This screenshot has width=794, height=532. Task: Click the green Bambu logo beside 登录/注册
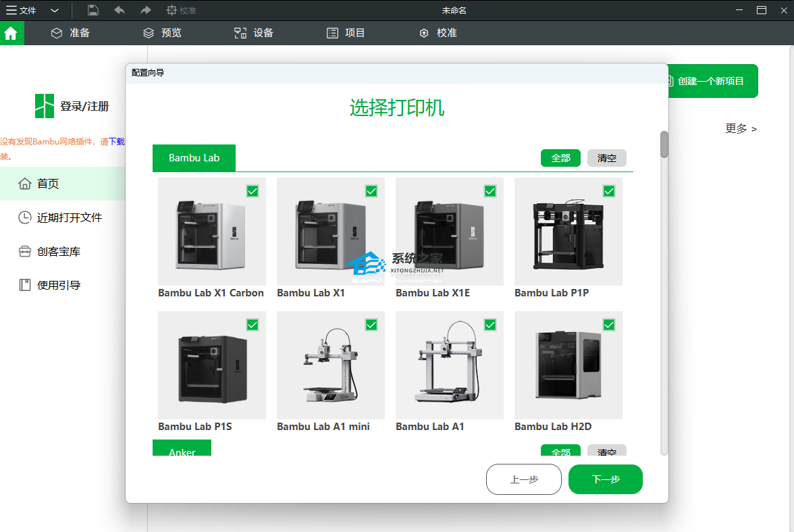[45, 106]
